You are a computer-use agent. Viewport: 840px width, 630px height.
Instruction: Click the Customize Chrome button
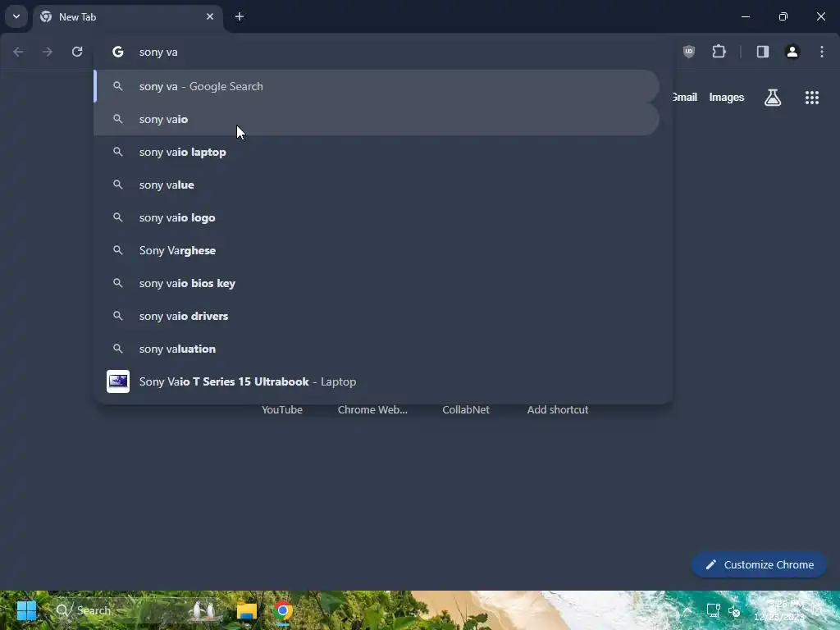coord(759,564)
